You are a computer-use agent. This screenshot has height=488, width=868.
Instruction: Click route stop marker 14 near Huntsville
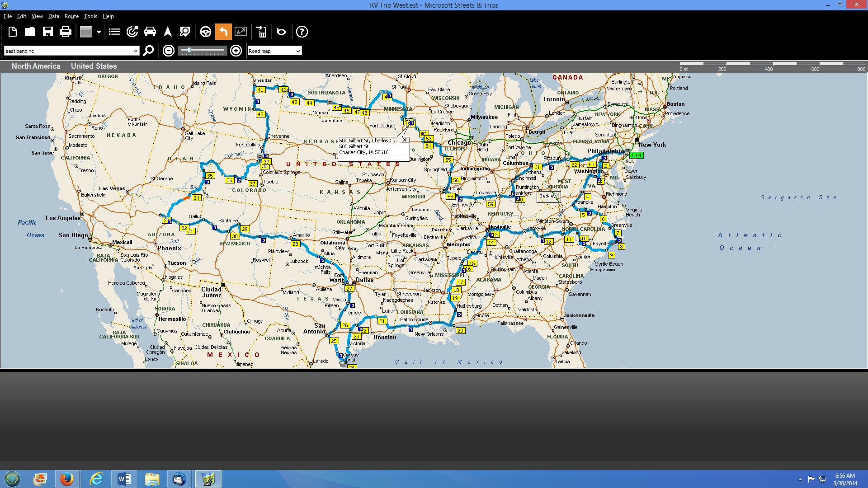[491, 243]
